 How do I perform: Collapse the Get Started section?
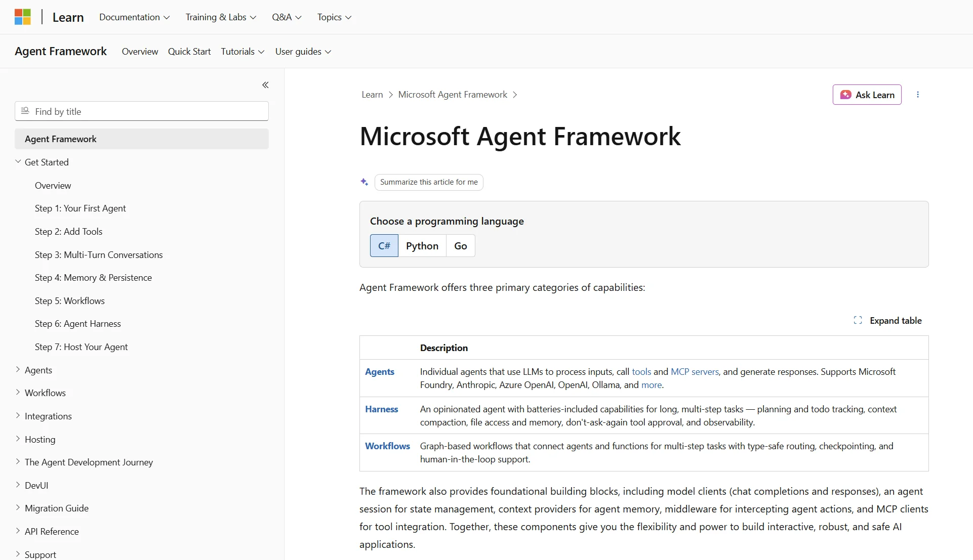point(18,162)
